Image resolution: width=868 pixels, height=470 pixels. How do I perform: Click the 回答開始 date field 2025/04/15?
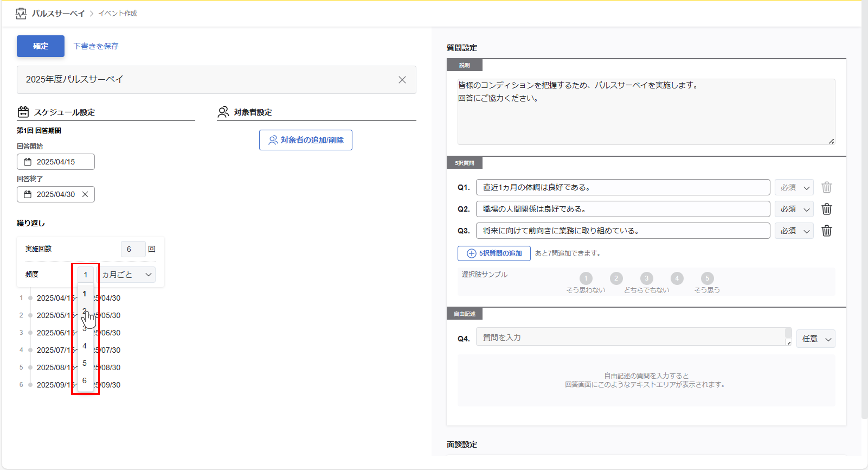(56, 162)
